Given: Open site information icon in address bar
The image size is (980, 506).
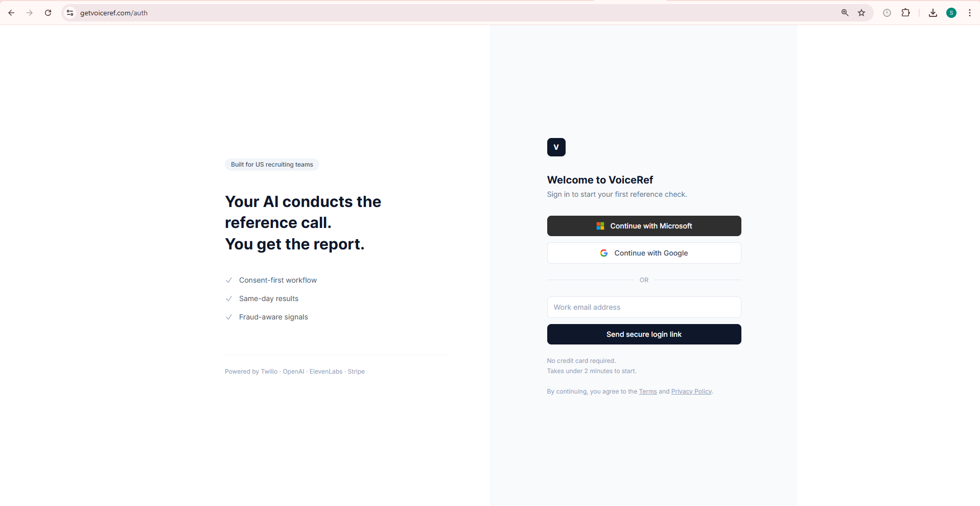Looking at the screenshot, I should tap(70, 13).
